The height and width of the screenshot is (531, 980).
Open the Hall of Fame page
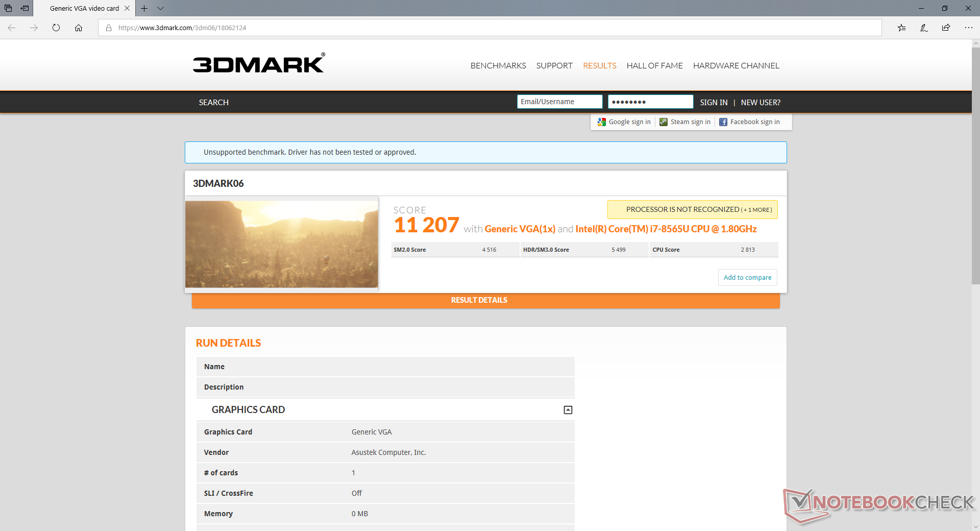pyautogui.click(x=655, y=65)
